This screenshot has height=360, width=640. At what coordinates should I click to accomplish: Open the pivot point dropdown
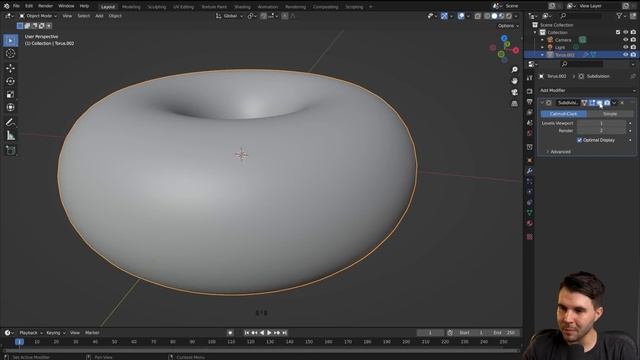pyautogui.click(x=252, y=16)
